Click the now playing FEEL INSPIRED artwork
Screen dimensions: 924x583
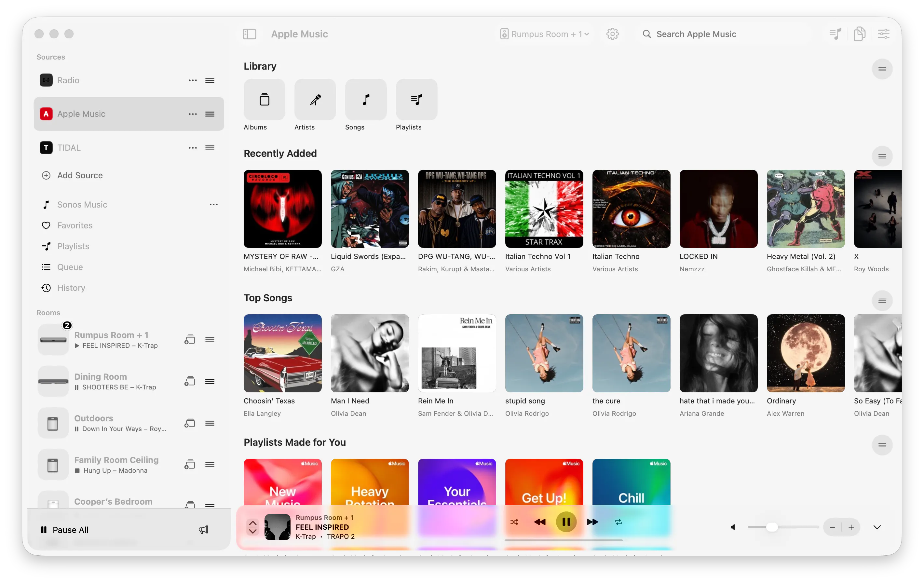[277, 527]
